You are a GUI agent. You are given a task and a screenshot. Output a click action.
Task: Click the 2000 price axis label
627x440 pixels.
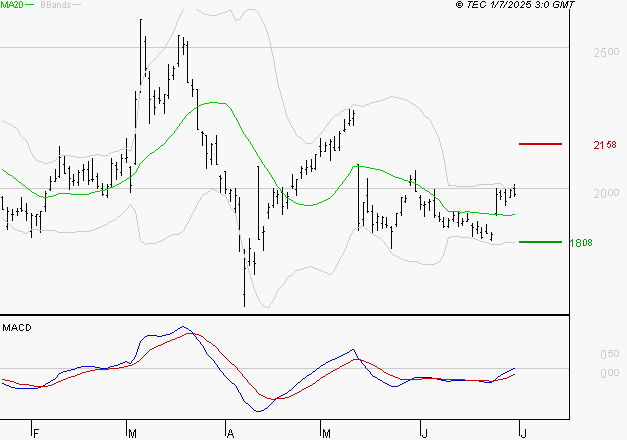tap(606, 193)
